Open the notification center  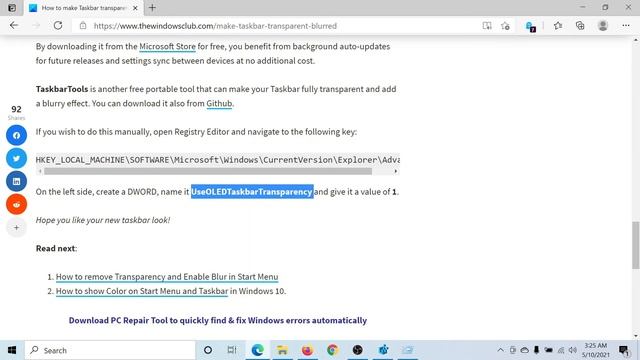click(x=624, y=350)
